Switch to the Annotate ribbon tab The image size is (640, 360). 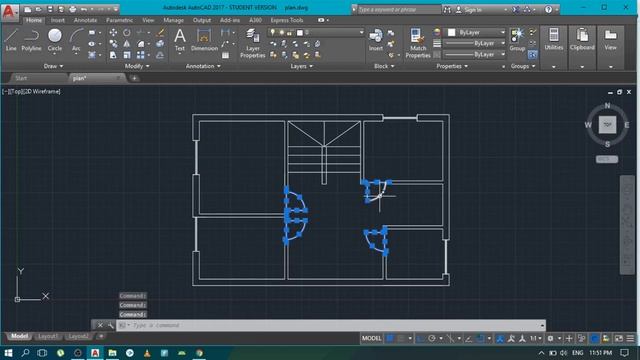point(85,20)
